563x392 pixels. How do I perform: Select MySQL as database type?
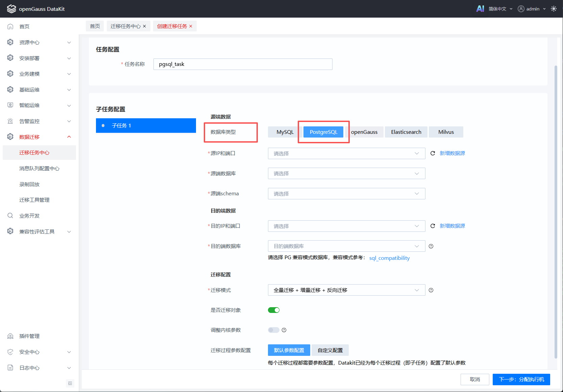click(x=285, y=132)
